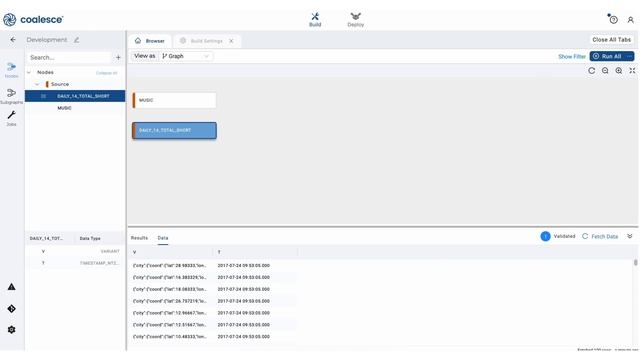
Task: Click the Browser tab home icon
Action: 138,41
